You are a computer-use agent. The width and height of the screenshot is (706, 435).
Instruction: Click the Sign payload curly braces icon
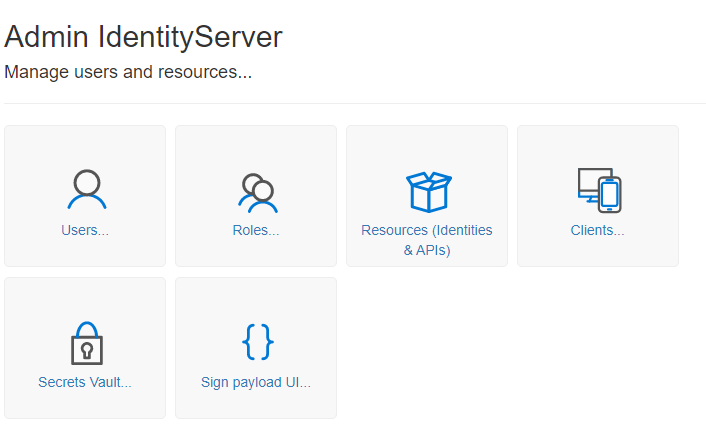(258, 342)
